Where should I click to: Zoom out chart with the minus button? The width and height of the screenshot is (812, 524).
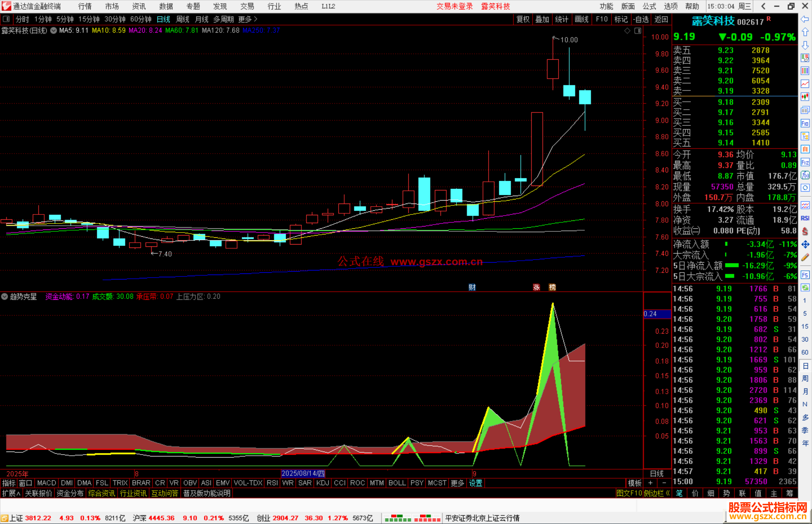tap(664, 483)
